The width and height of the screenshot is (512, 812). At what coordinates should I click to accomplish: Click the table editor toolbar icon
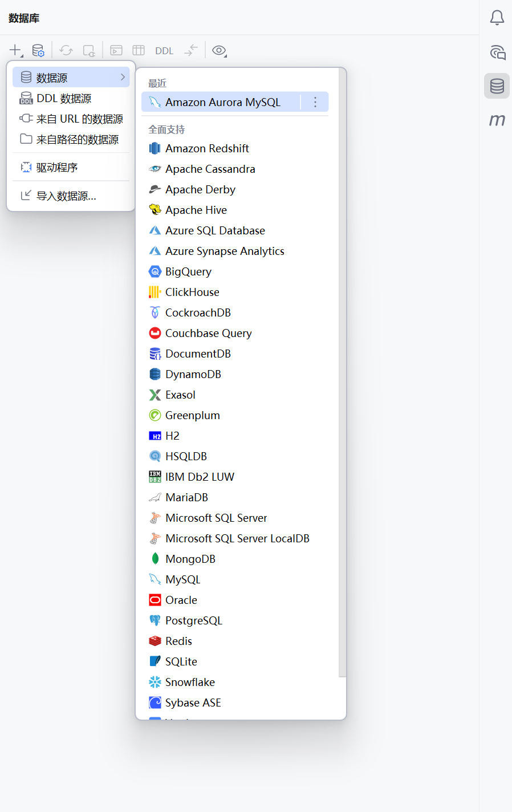click(139, 50)
